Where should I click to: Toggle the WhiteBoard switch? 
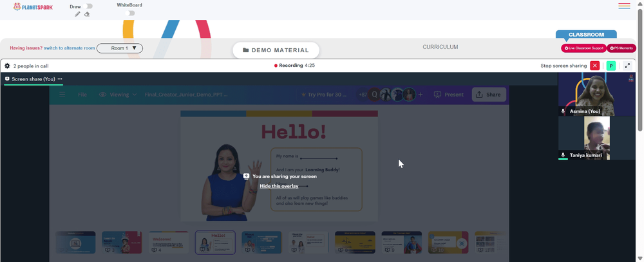(x=130, y=13)
